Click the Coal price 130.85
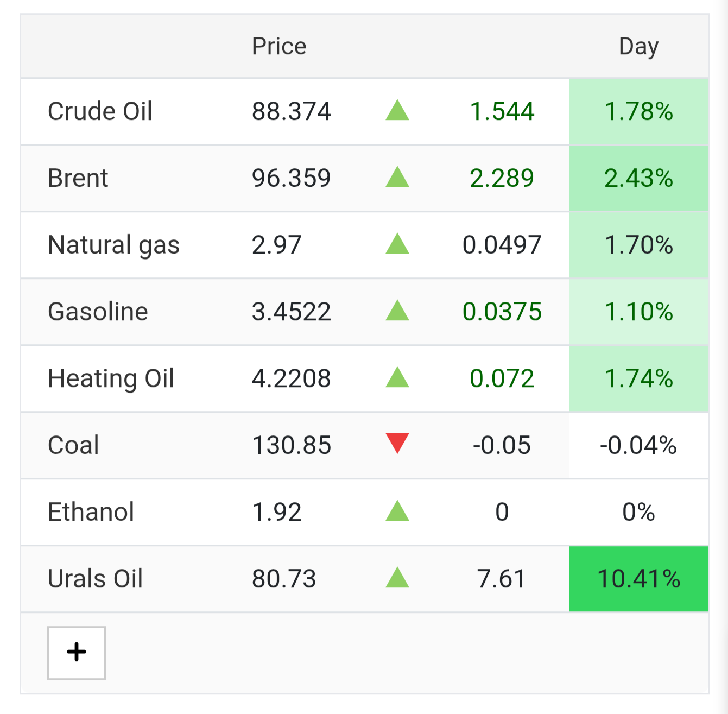This screenshot has height=714, width=728. [x=292, y=445]
